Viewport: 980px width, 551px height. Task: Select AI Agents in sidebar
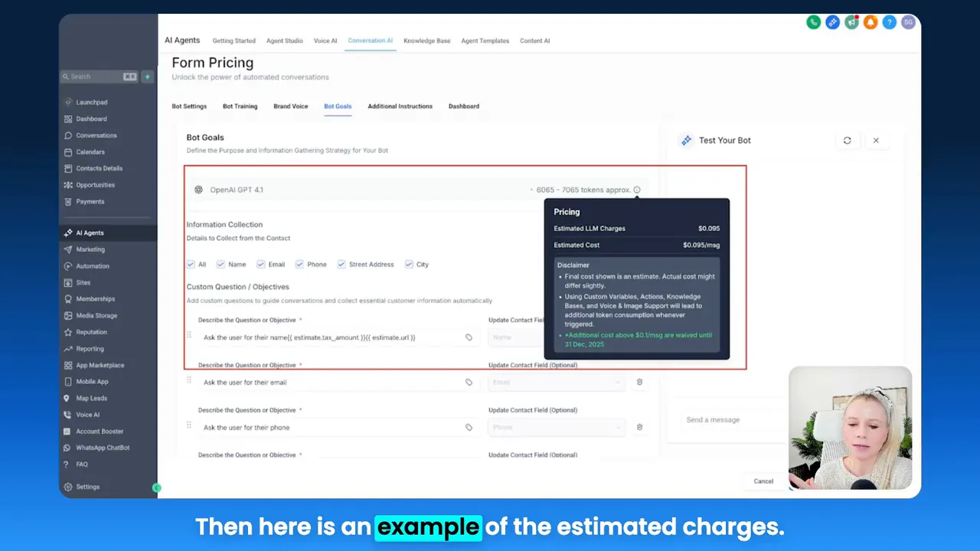click(107, 233)
